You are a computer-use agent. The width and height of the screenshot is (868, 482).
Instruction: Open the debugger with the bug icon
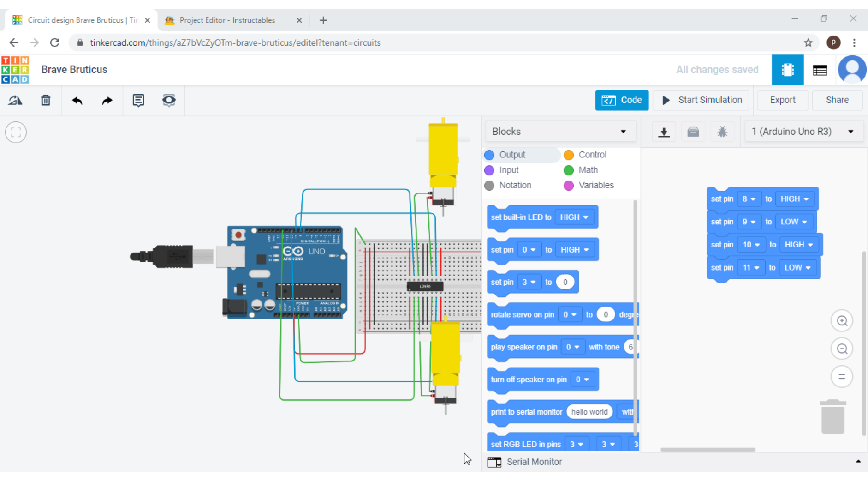click(x=722, y=132)
